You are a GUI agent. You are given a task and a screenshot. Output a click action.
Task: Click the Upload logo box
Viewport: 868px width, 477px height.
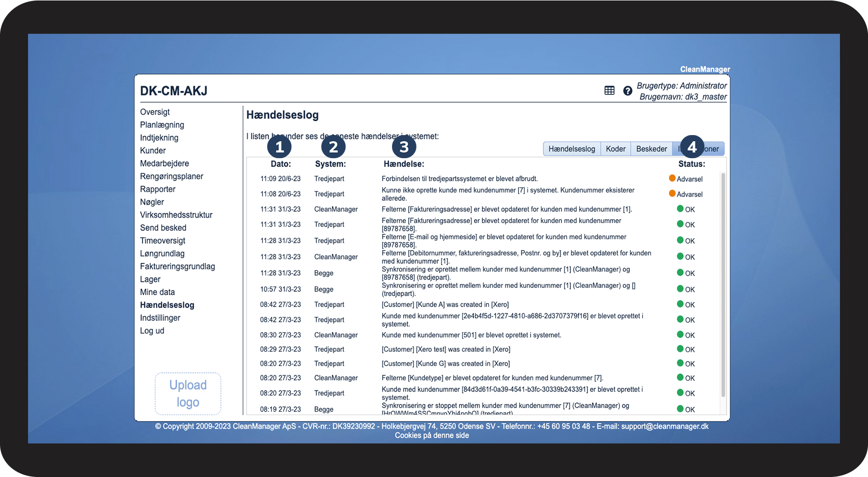click(188, 393)
